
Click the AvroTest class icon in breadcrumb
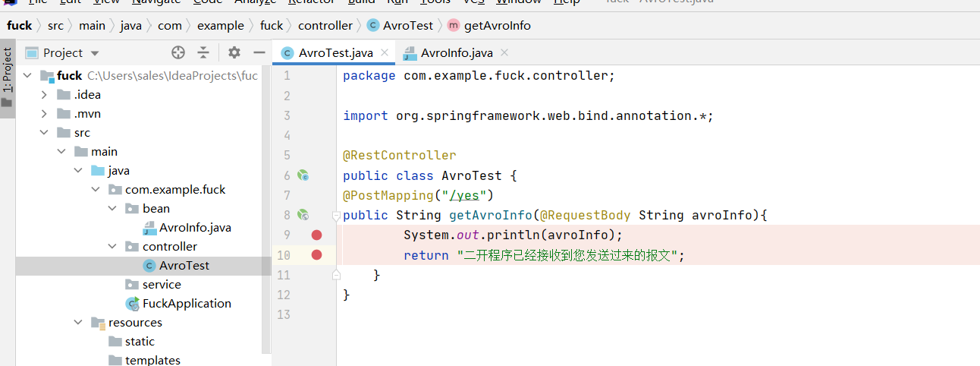(x=372, y=25)
